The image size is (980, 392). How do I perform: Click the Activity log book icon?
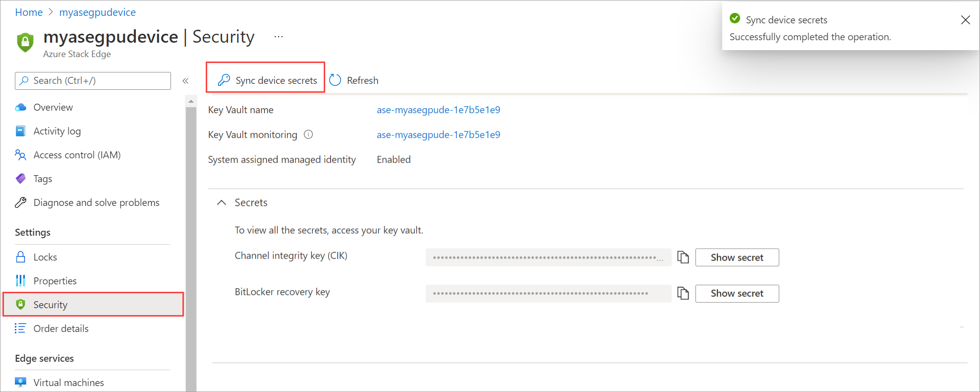(x=20, y=131)
